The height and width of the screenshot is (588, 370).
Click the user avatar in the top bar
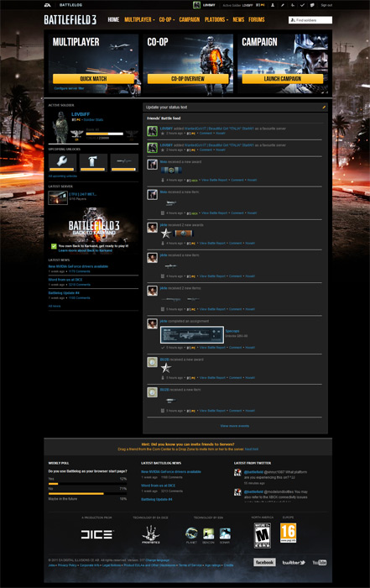coord(196,5)
